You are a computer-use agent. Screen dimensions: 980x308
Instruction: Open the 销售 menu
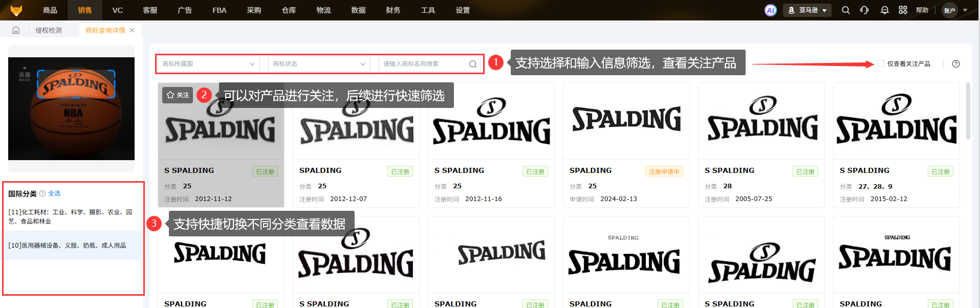coord(85,10)
